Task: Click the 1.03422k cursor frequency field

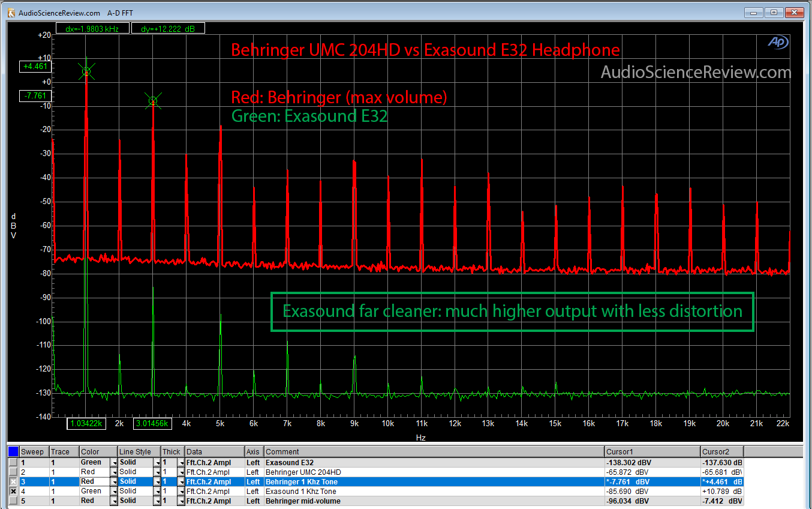Action: click(x=88, y=424)
